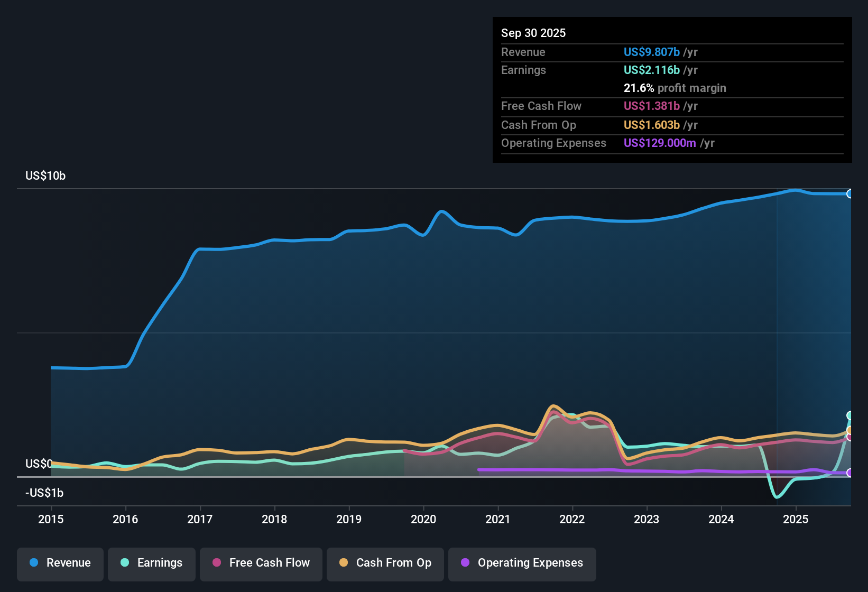The height and width of the screenshot is (592, 868).
Task: Click the purple Operating Expenses legend dot
Action: pos(465,562)
